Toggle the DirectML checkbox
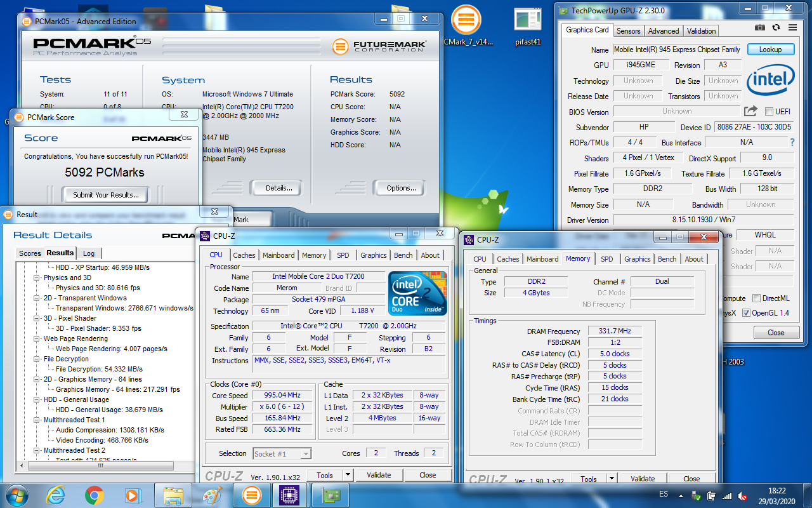Image resolution: width=812 pixels, height=508 pixels. (756, 298)
